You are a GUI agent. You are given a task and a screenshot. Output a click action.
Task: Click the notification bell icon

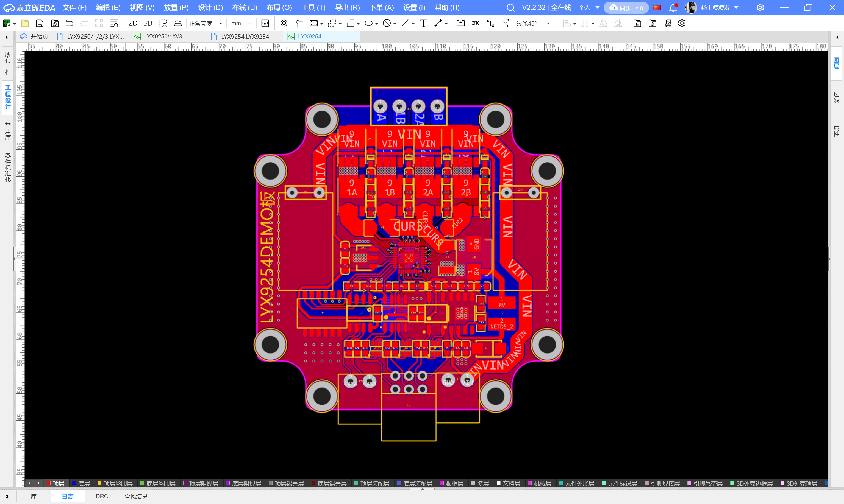(673, 7)
